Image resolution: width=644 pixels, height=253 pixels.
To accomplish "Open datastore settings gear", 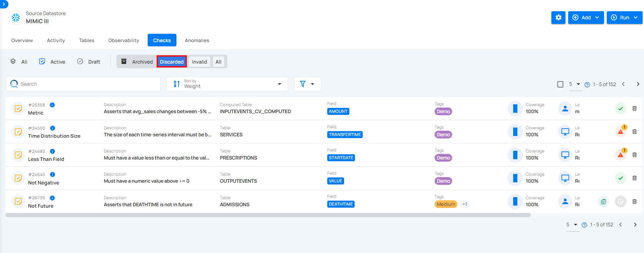I will [558, 18].
